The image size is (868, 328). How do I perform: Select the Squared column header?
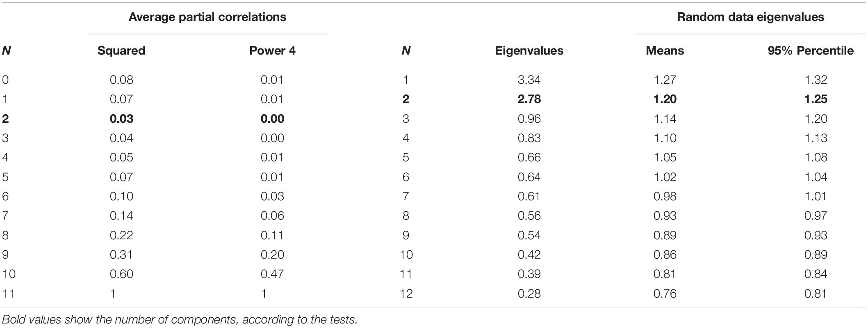click(121, 50)
